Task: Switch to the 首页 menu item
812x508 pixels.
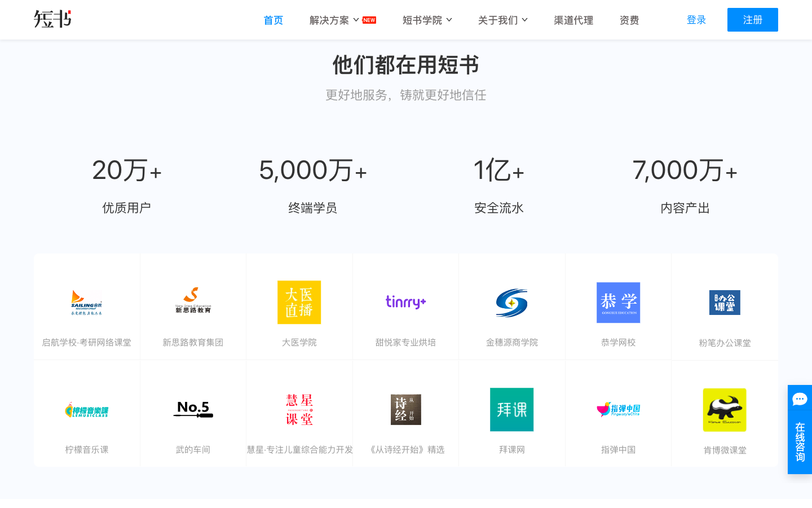Action: point(273,20)
